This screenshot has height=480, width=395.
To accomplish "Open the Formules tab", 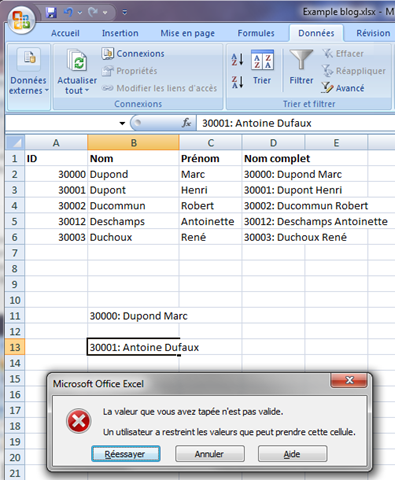I will coord(256,33).
